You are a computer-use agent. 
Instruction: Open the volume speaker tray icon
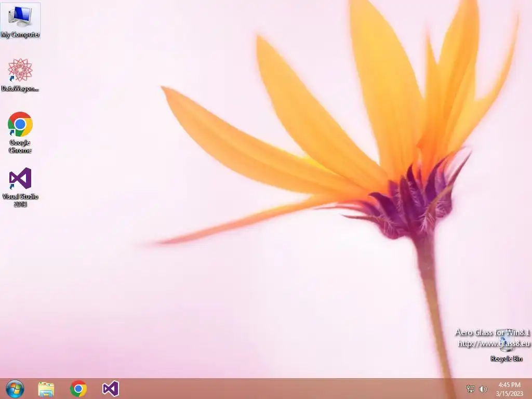(x=483, y=389)
